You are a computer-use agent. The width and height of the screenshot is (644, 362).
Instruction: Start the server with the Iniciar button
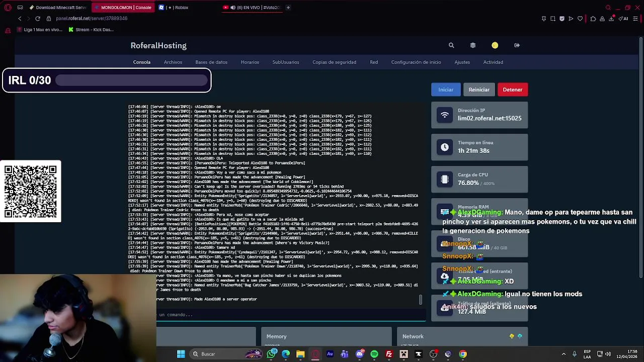pos(446,89)
